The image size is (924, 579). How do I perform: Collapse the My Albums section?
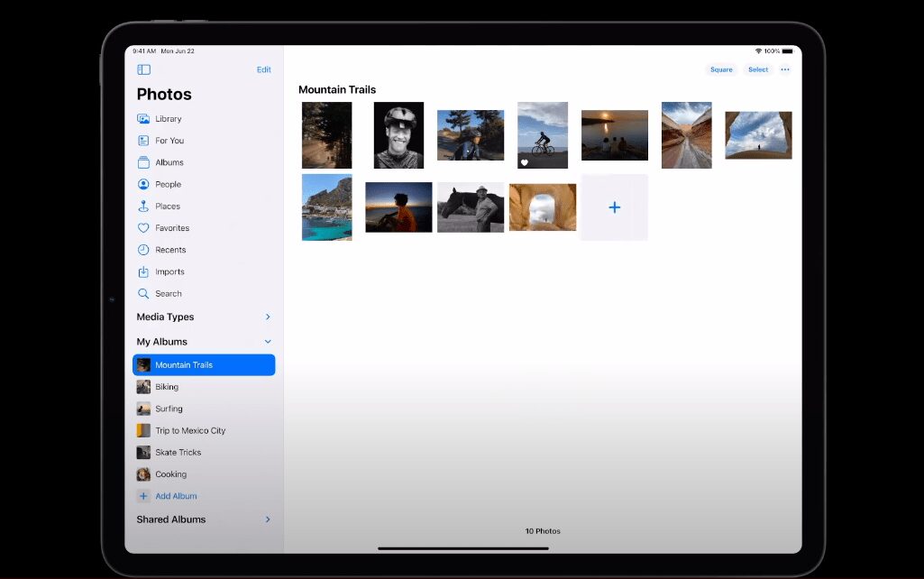(x=268, y=342)
